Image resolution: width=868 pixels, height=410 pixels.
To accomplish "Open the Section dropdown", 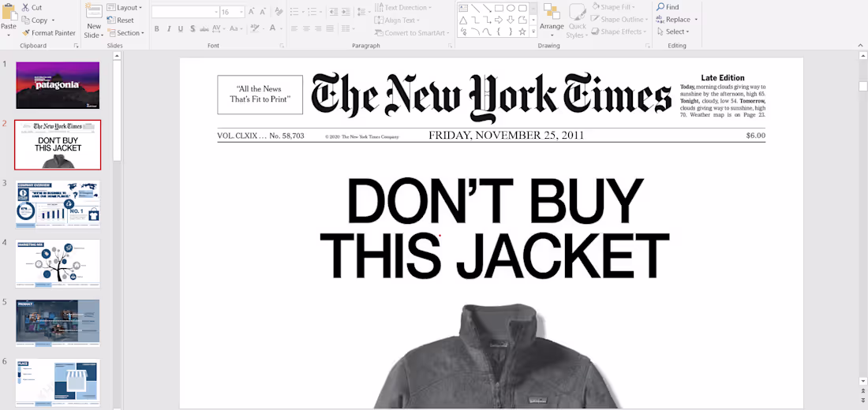I will tap(125, 33).
